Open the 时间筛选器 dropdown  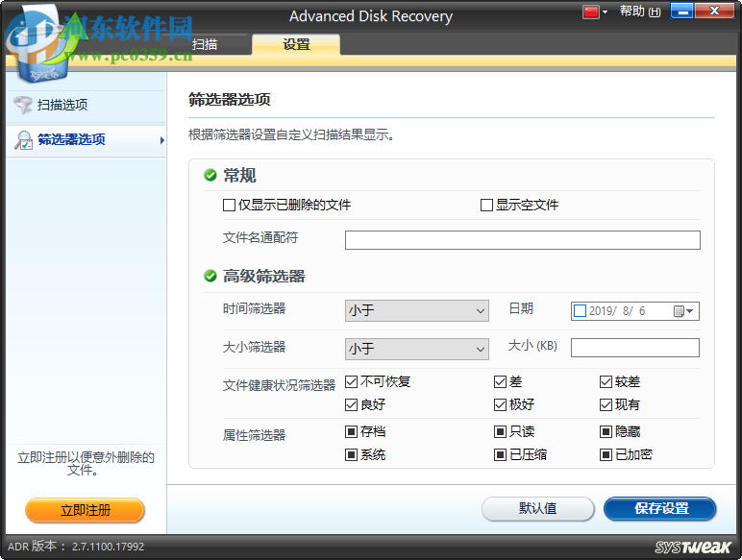417,311
